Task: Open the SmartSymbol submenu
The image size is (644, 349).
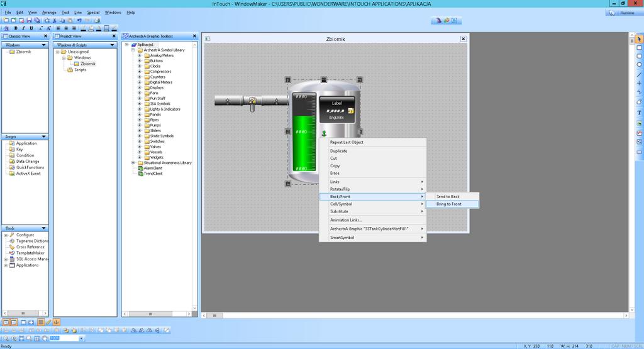Action: tap(372, 238)
